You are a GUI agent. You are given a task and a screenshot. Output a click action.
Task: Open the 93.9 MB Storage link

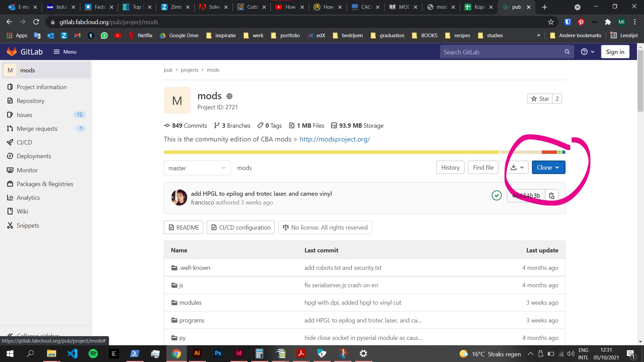[x=357, y=125]
